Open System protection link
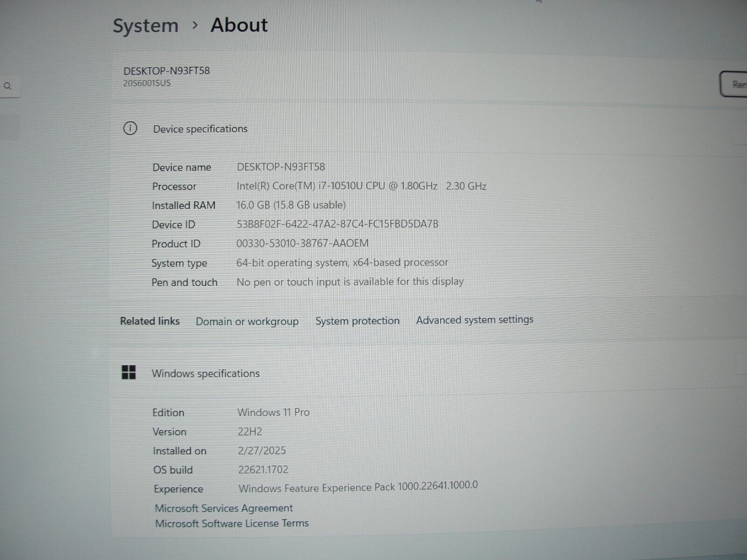 coord(358,321)
